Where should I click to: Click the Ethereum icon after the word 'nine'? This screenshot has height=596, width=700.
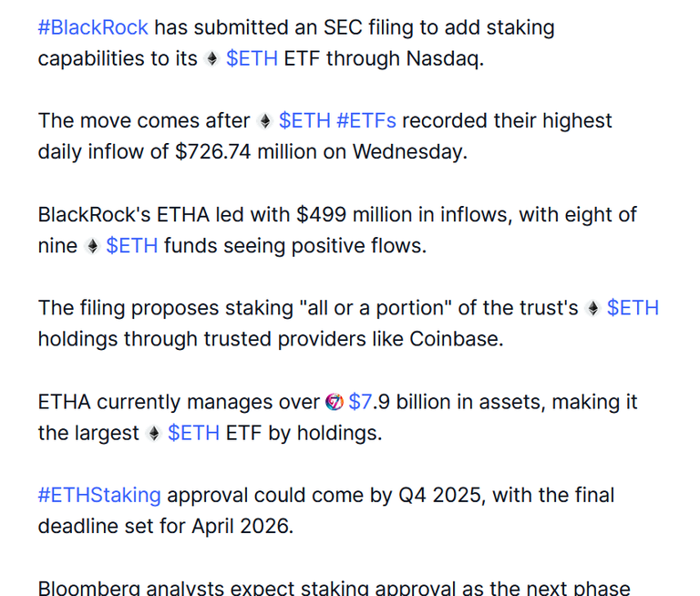[92, 246]
